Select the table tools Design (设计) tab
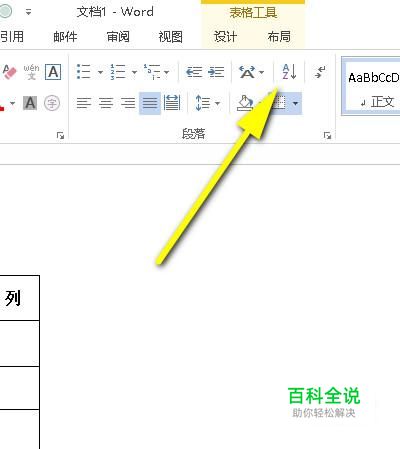The width and height of the screenshot is (400, 449). click(225, 36)
